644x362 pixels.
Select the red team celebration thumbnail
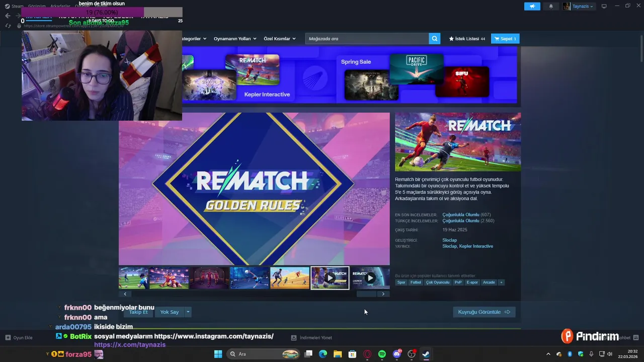(x=169, y=278)
